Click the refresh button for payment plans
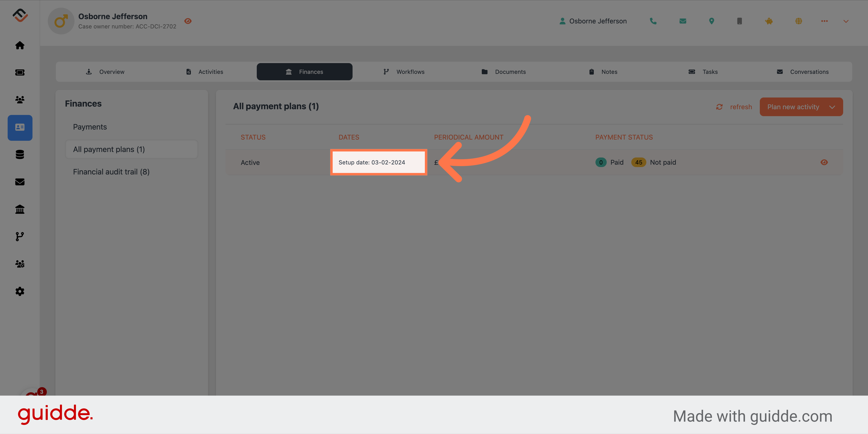 pos(734,106)
